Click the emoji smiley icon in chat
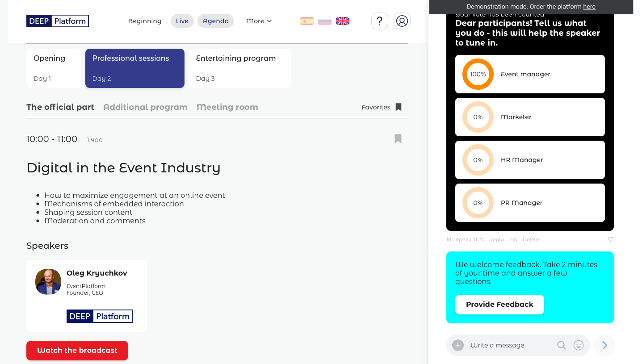Image resolution: width=642 pixels, height=364 pixels. tap(579, 345)
